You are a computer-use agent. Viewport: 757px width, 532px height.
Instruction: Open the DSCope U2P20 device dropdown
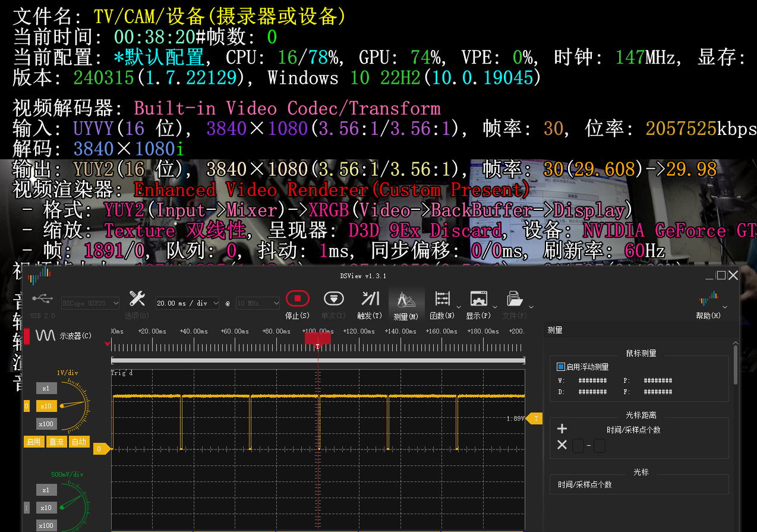point(90,303)
